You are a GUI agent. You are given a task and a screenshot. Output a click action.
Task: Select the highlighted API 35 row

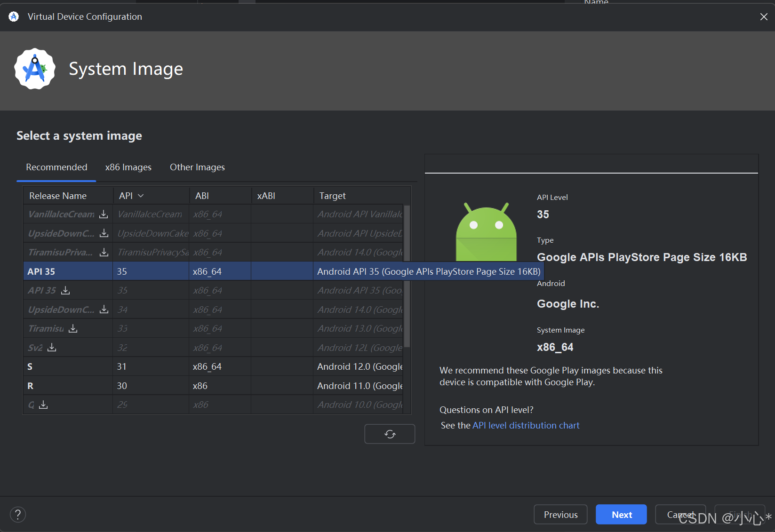point(213,271)
